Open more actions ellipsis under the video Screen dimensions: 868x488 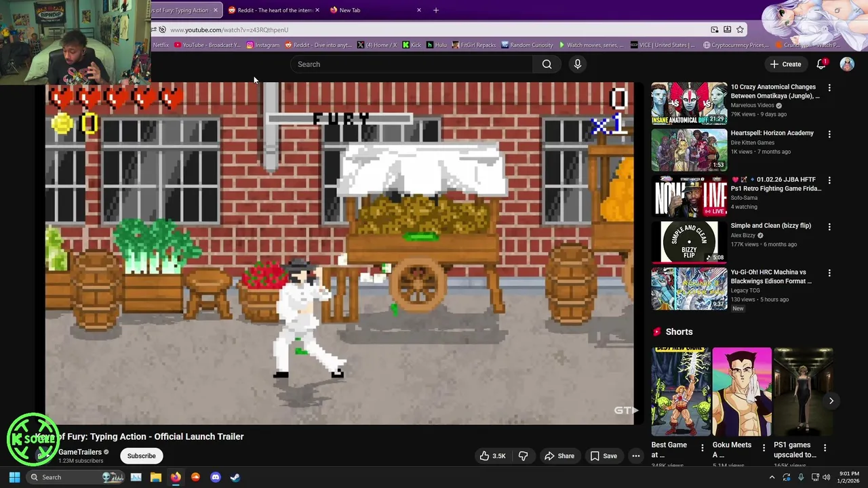636,456
